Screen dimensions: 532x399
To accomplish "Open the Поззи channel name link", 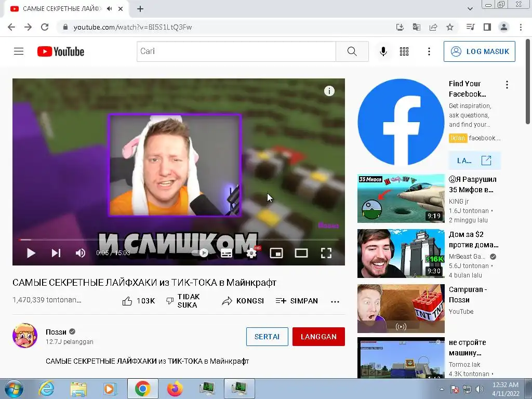I will click(56, 332).
